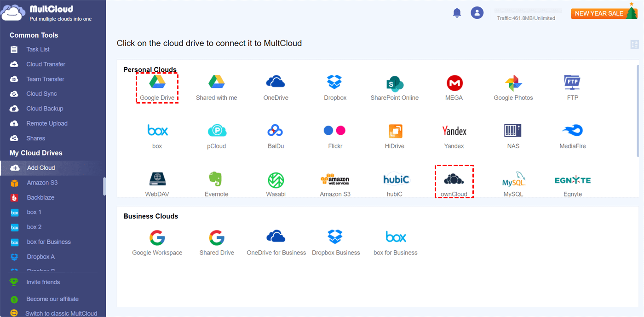Open the Task List
Screen dimensions: 644x317
pos(38,49)
